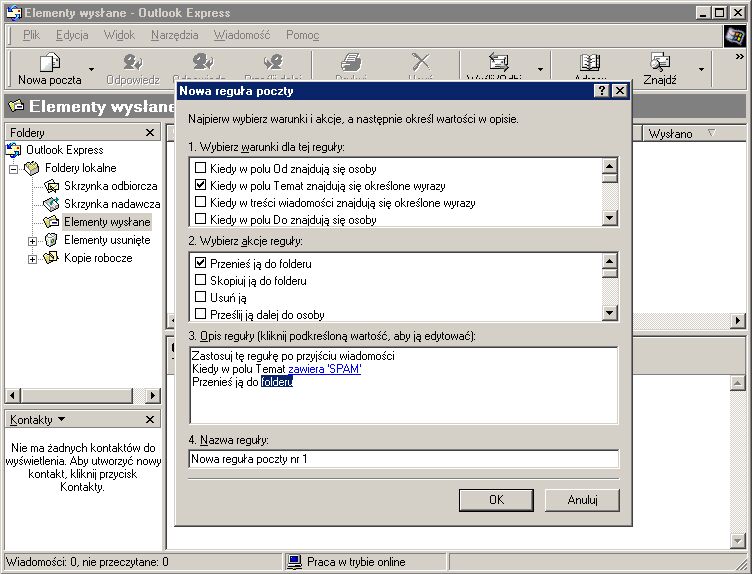Open the Plik menu

coord(31,35)
